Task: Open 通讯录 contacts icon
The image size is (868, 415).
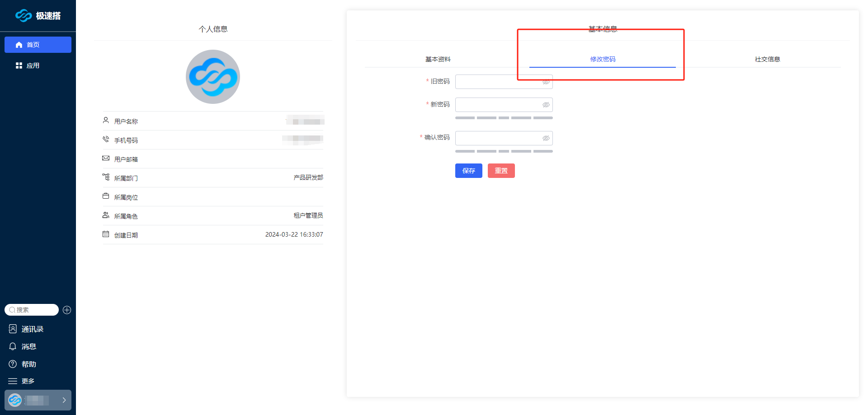Action: (13, 329)
